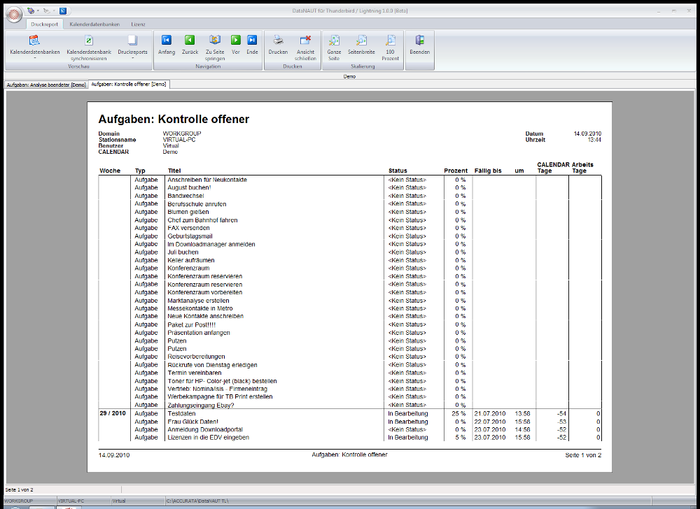Screen dimensions: 700x509
Task: Click header date value 14.09.2010
Action: pyautogui.click(x=588, y=134)
